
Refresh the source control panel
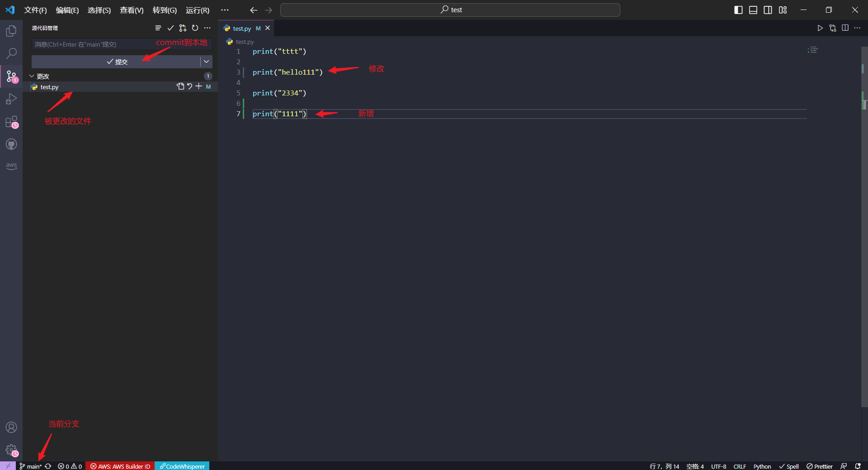point(195,28)
